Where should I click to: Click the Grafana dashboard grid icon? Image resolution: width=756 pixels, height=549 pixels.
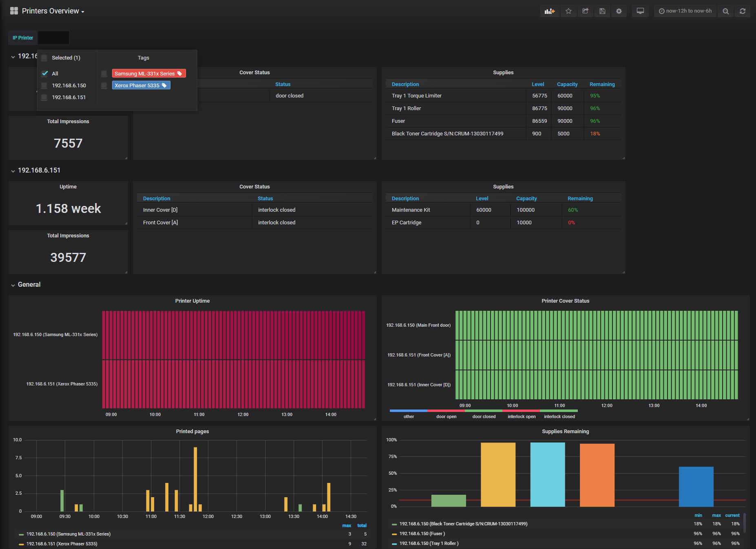click(14, 11)
